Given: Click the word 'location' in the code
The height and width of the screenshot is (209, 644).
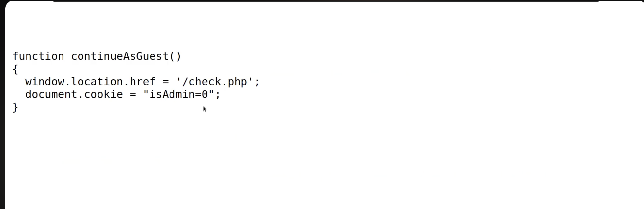Looking at the screenshot, I should point(97,82).
